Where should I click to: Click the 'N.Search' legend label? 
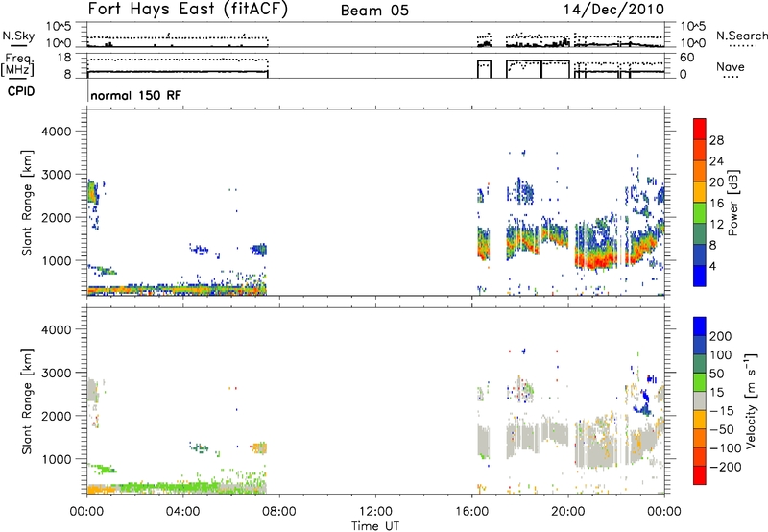741,36
